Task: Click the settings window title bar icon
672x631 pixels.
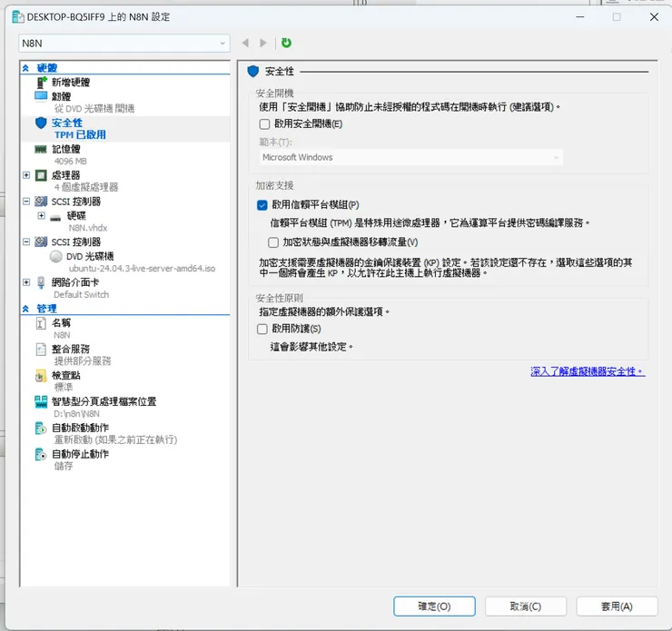Action: pyautogui.click(x=18, y=17)
